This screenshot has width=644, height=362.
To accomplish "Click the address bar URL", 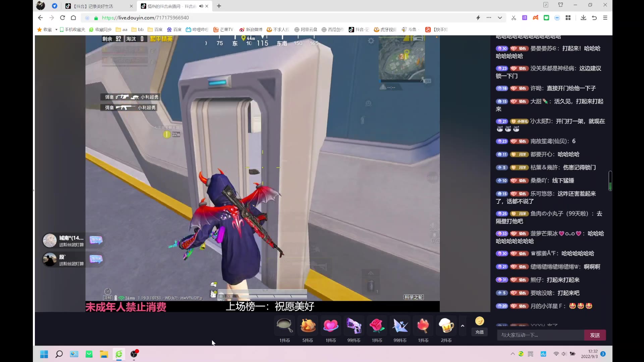I will pyautogui.click(x=145, y=18).
